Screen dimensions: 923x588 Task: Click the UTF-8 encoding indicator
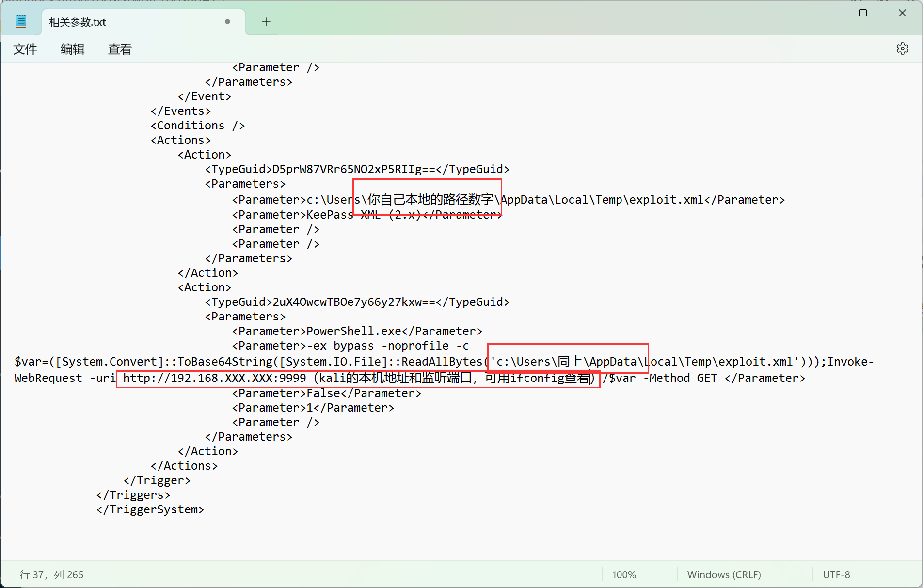pyautogui.click(x=836, y=574)
